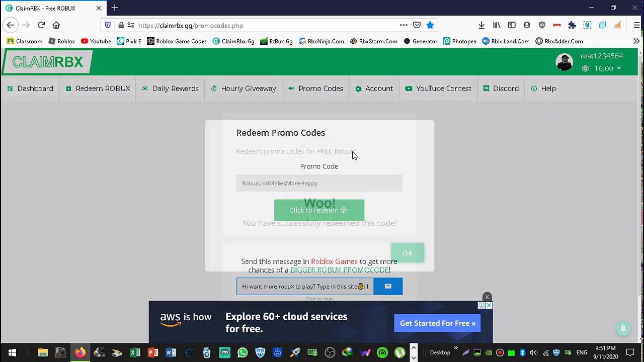Open the YouTube Contest menu item
This screenshot has width=644, height=362.
[x=438, y=88]
